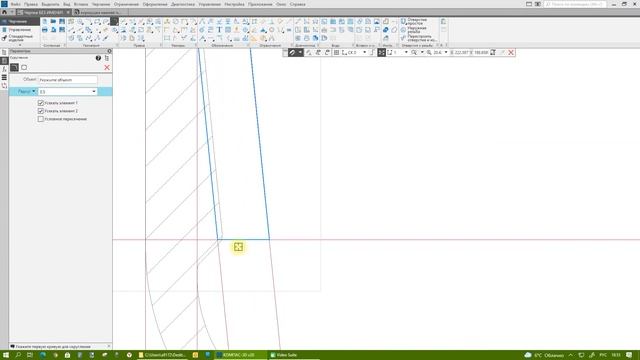Expand the Radius label arrow menu

[x=33, y=91]
